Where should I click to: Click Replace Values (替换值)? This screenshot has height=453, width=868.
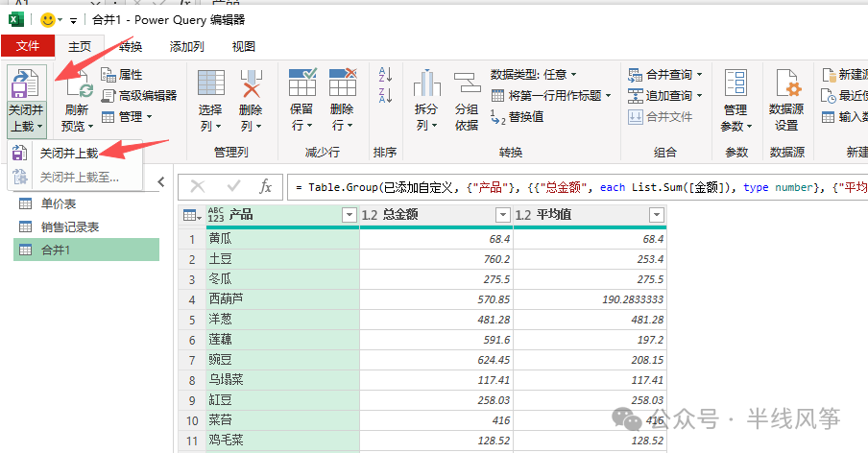tap(517, 117)
